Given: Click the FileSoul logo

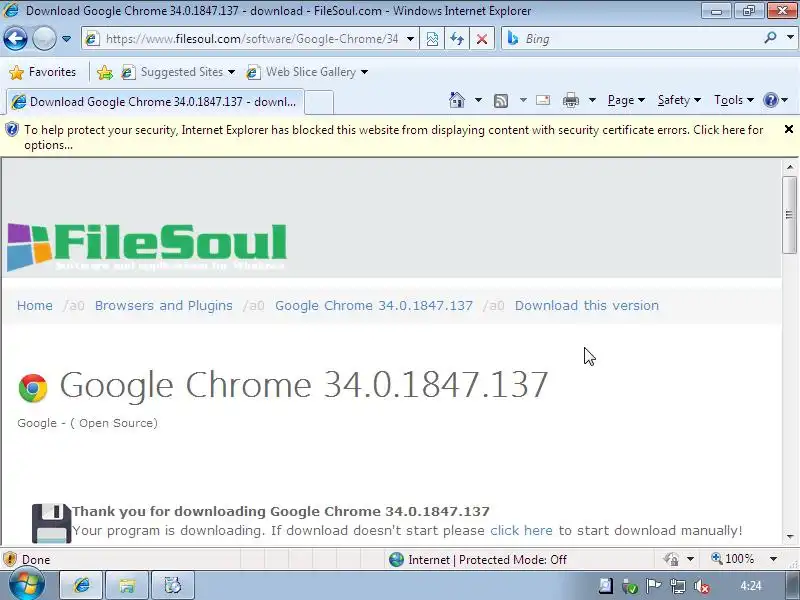Looking at the screenshot, I should click(x=147, y=246).
